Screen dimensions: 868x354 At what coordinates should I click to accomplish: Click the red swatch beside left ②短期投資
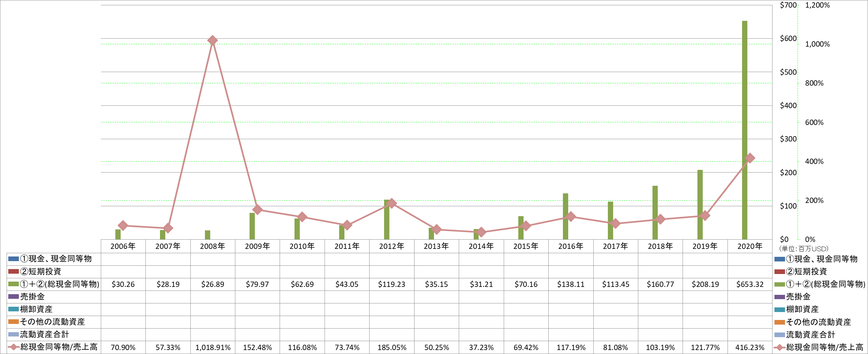click(14, 271)
